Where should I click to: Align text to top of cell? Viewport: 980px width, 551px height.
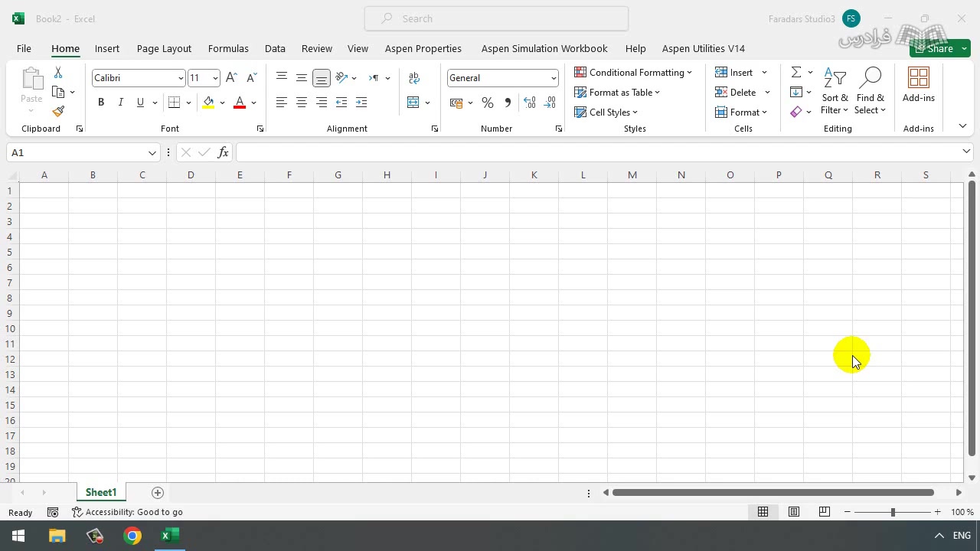click(282, 78)
